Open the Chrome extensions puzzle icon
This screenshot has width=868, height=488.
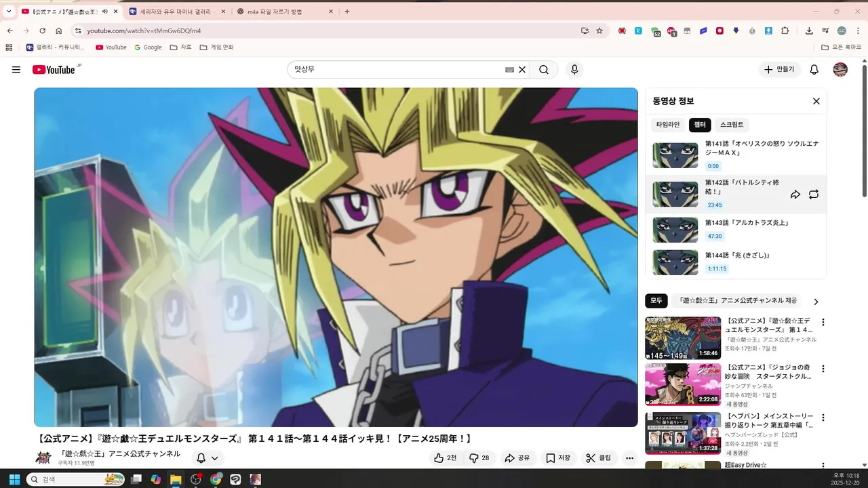pyautogui.click(x=785, y=30)
